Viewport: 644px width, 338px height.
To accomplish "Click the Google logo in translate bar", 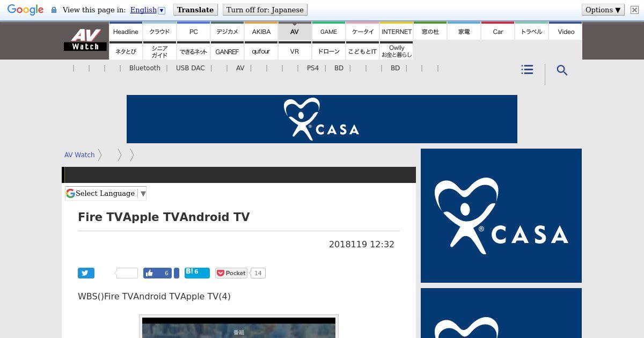I will tap(25, 10).
